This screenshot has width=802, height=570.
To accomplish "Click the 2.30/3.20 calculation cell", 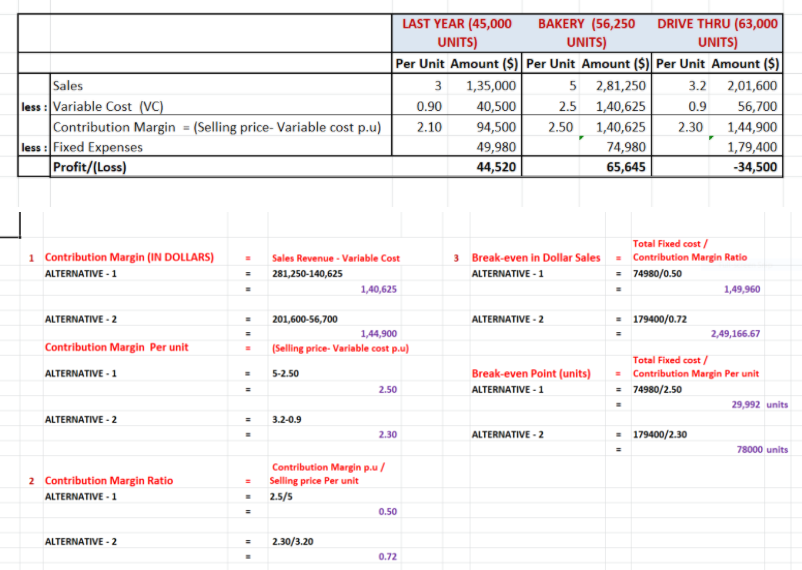I will click(292, 541).
